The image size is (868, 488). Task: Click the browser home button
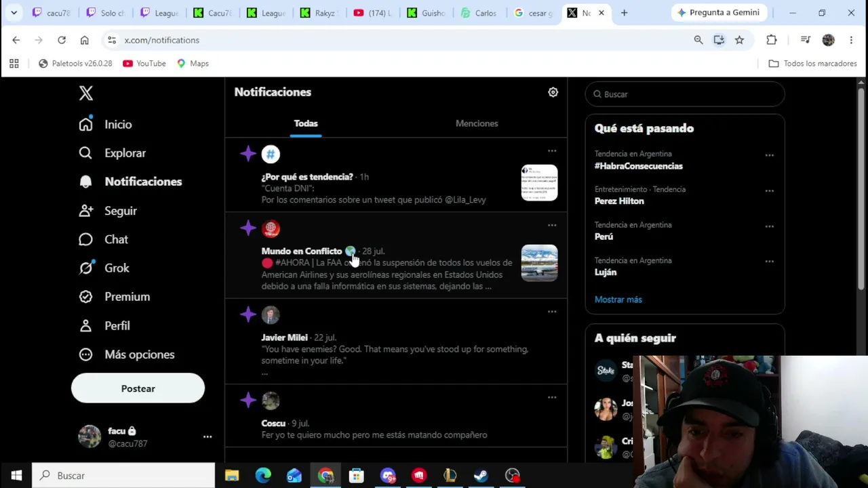(x=85, y=40)
